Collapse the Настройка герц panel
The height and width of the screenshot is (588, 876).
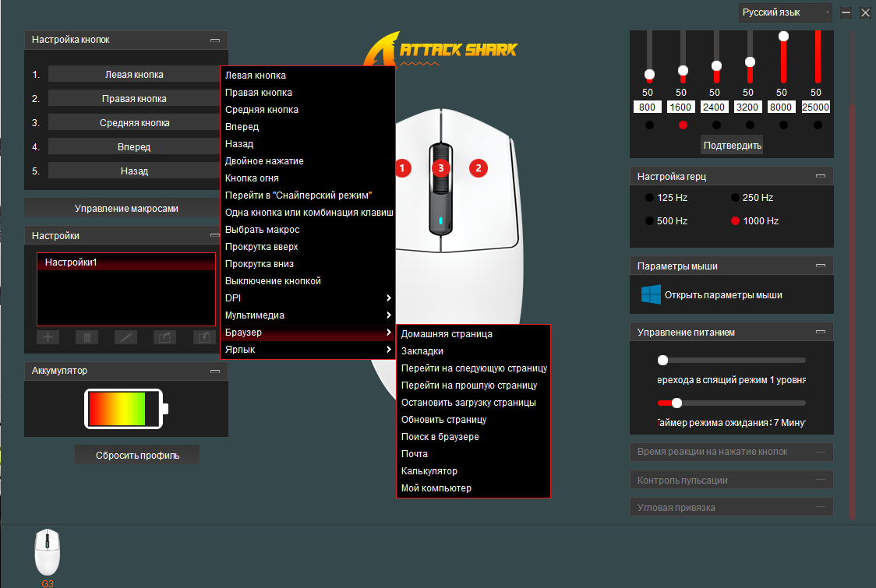point(820,176)
